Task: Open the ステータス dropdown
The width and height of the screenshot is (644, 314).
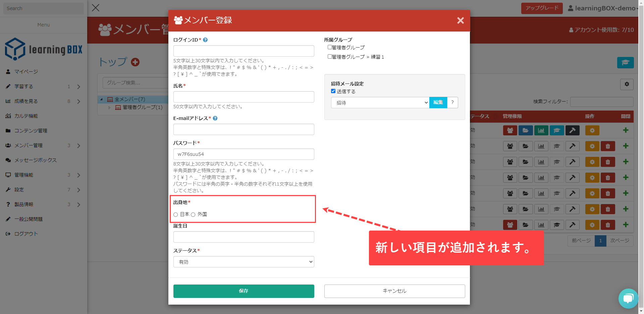Action: click(x=244, y=262)
